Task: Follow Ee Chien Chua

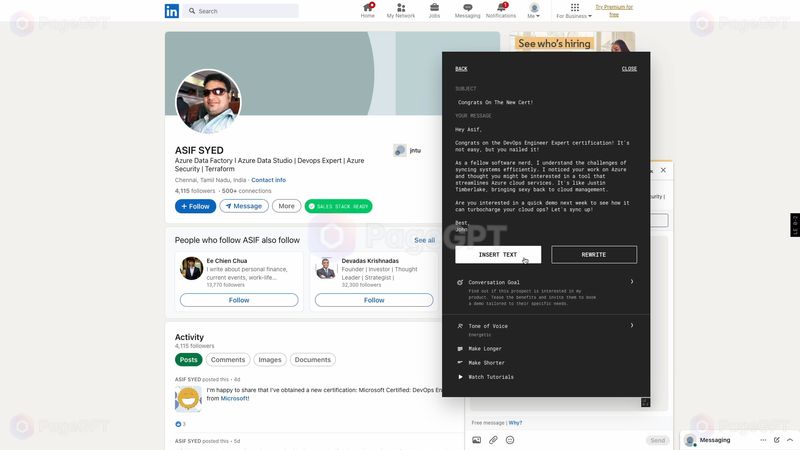Action: [x=239, y=300]
